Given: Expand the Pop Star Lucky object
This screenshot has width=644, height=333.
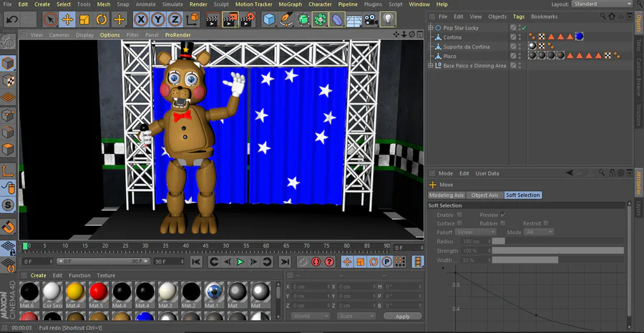Looking at the screenshot, I should tap(431, 27).
